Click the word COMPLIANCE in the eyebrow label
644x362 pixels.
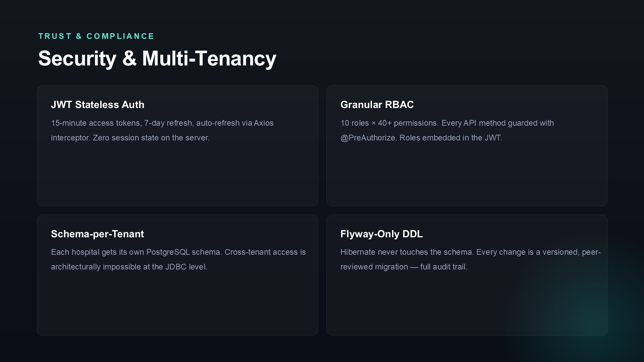coord(120,36)
